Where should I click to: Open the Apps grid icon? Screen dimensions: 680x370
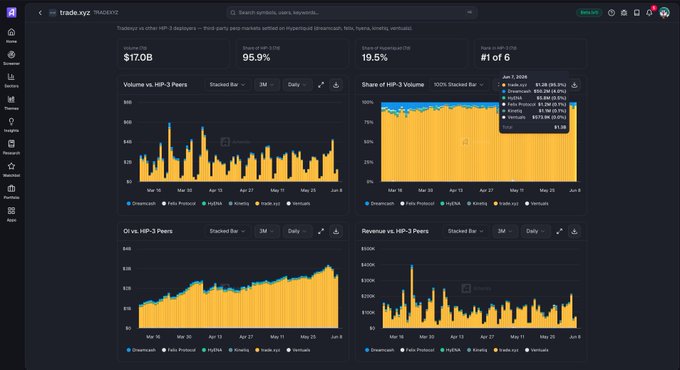click(11, 214)
